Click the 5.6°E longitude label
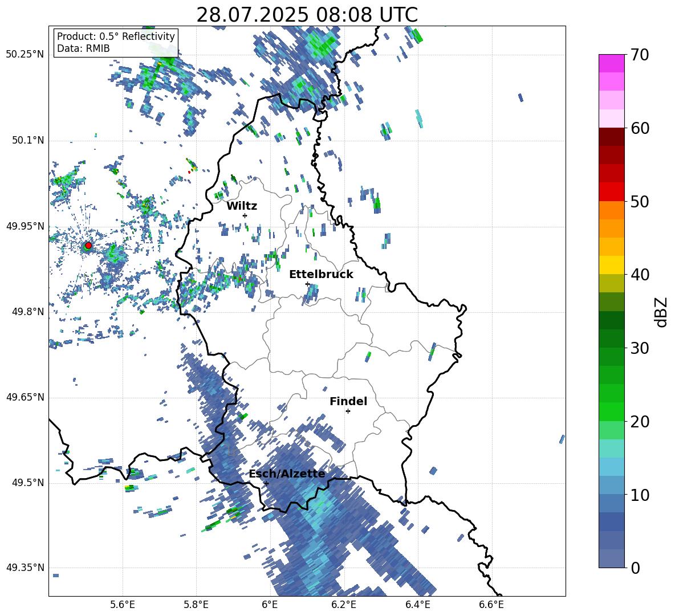The width and height of the screenshot is (675, 616). click(x=123, y=605)
